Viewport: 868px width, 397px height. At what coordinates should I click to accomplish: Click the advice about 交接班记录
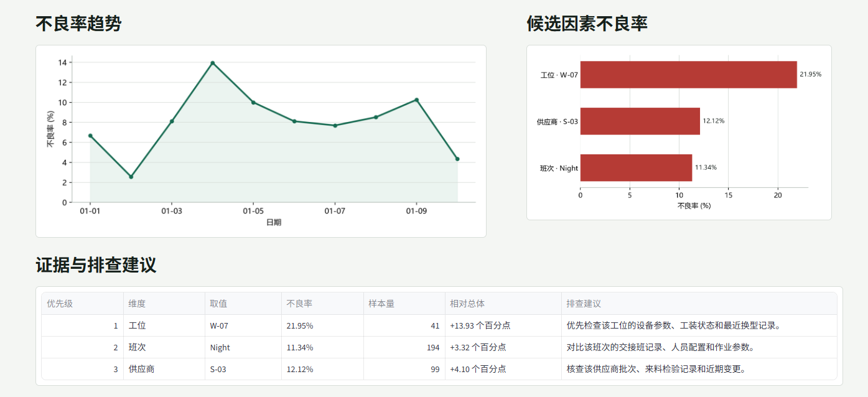pos(699,347)
